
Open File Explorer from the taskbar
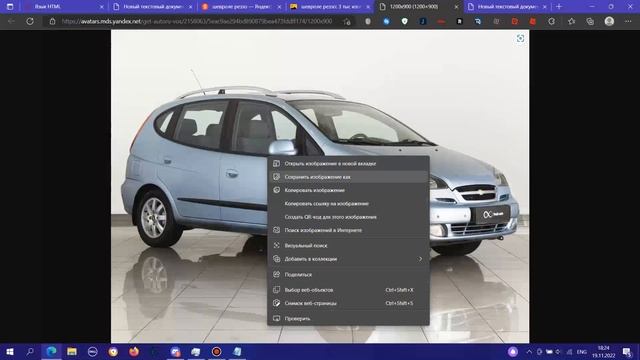(x=72, y=351)
